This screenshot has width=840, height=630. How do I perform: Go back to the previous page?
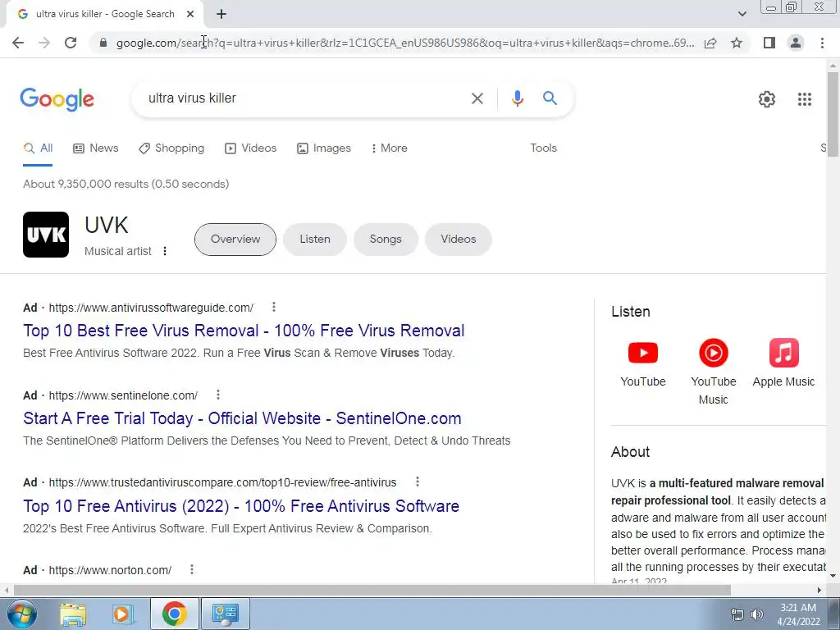[18, 43]
